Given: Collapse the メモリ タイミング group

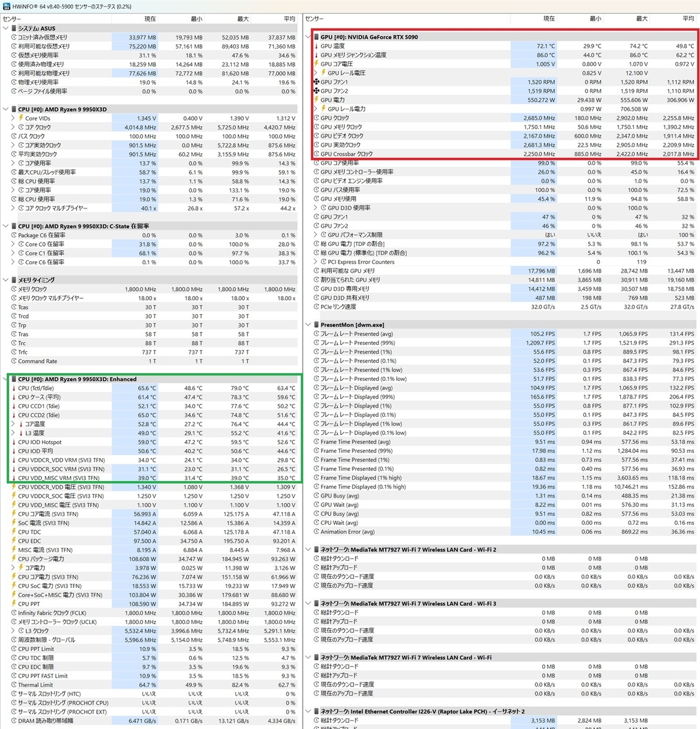Looking at the screenshot, I should [x=6, y=280].
